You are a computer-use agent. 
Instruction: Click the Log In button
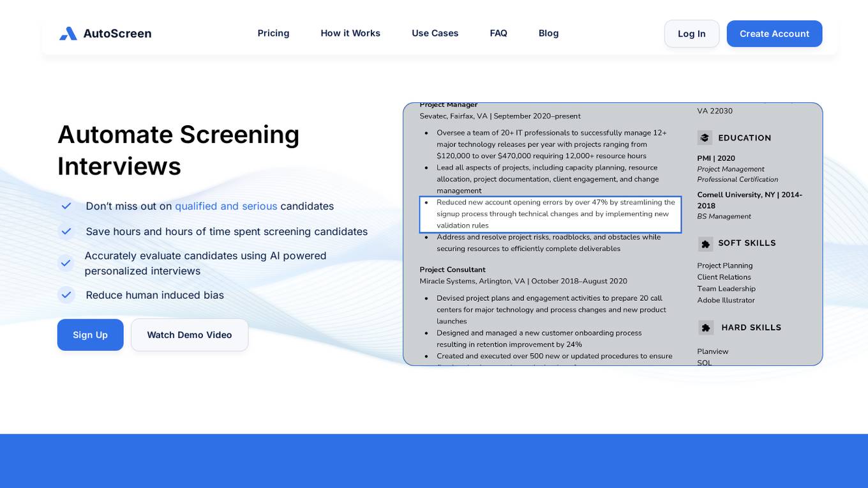pos(692,34)
